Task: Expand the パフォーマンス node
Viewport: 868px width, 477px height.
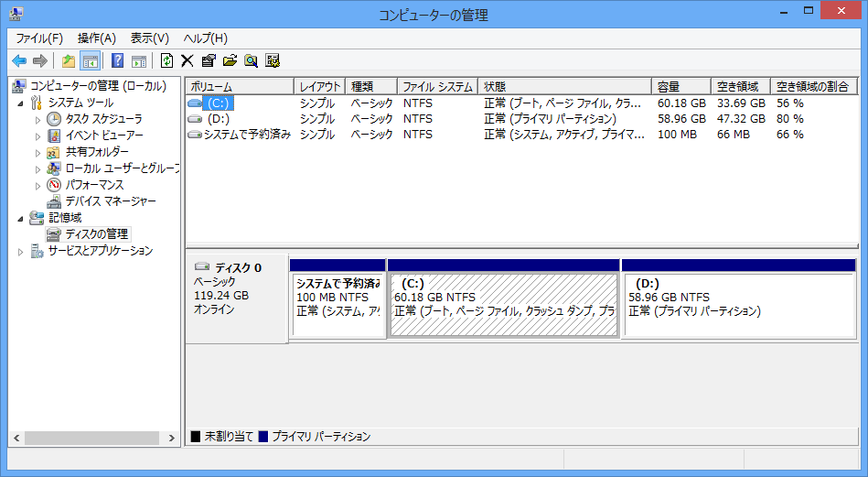Action: pos(38,186)
